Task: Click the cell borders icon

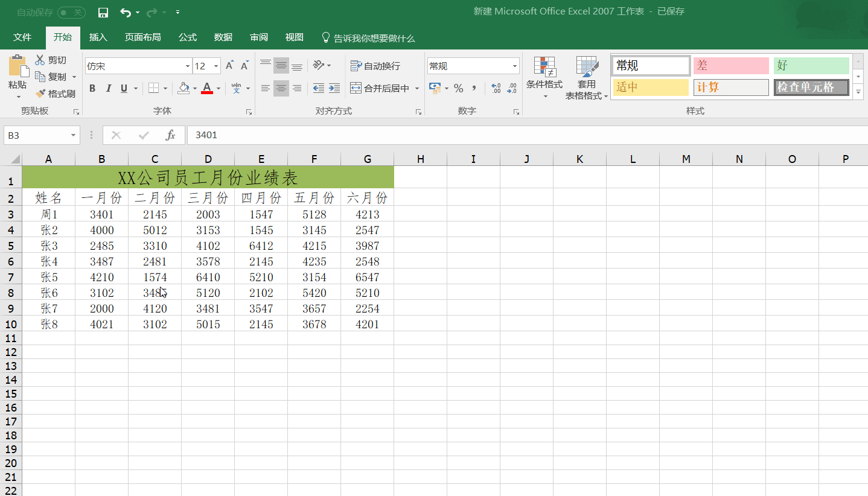Action: click(153, 88)
